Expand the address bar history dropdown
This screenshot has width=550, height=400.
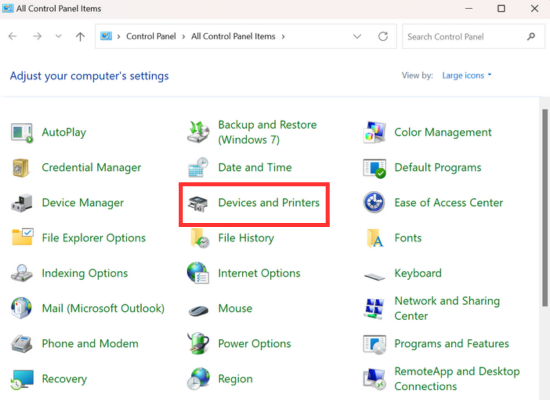click(x=357, y=36)
